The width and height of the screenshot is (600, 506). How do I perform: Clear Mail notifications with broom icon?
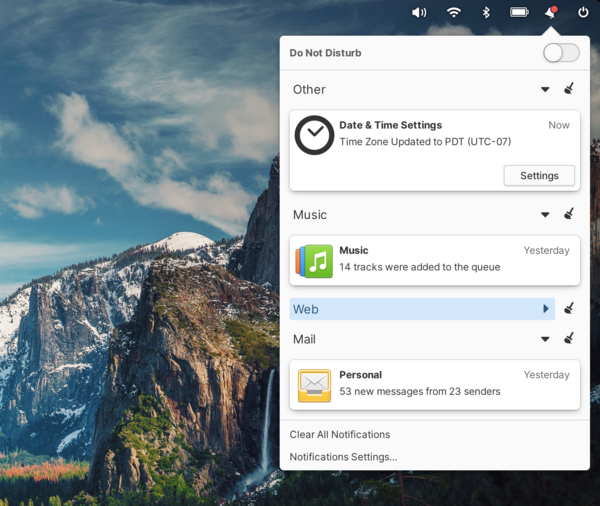569,339
